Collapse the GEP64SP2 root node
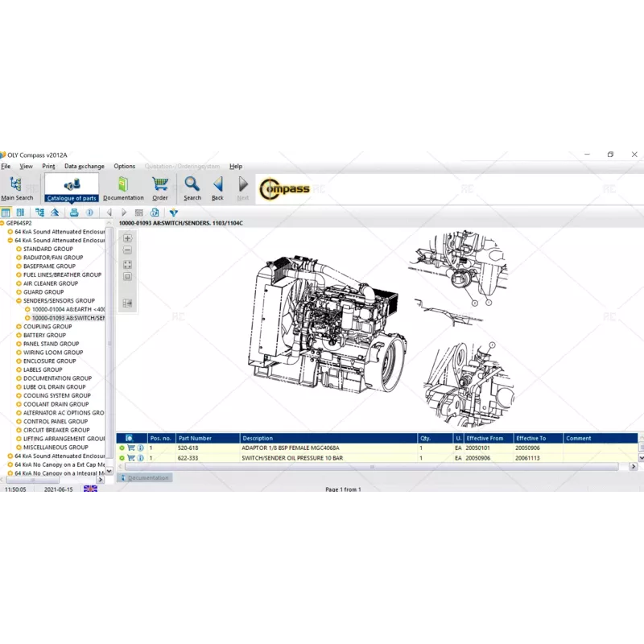This screenshot has width=644, height=644. [2, 223]
